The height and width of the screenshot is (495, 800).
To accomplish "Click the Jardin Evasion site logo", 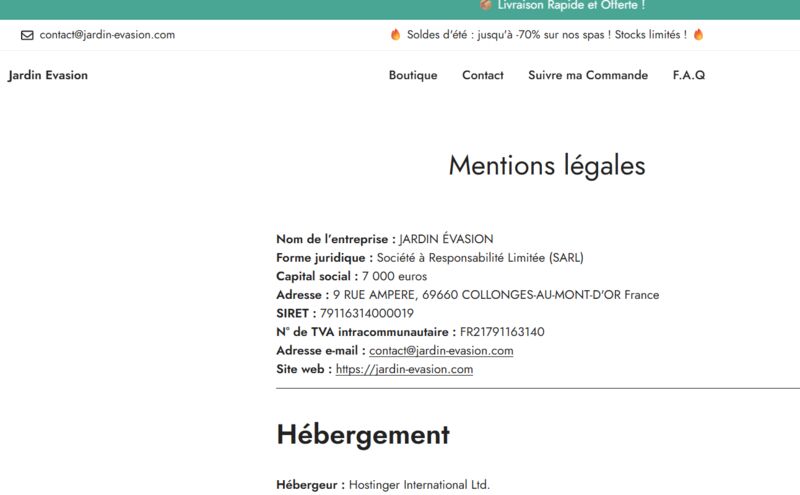I will 48,75.
